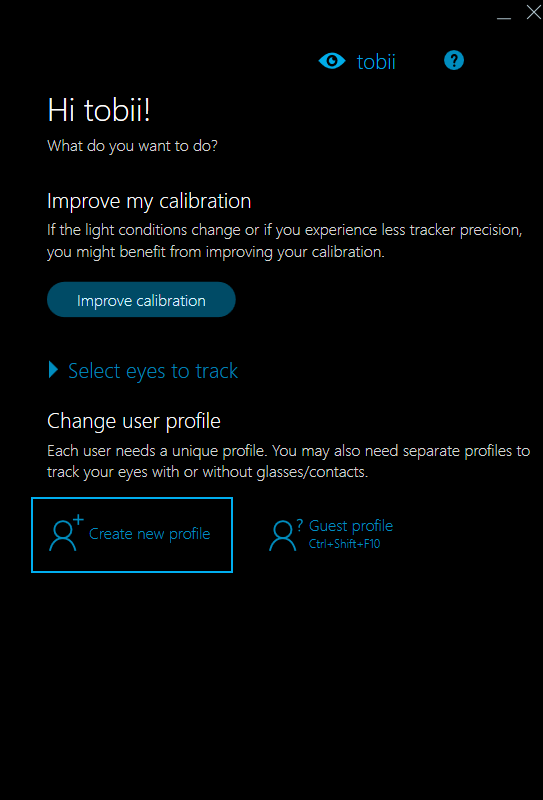Minimize the Tobii window
543x800 pixels.
504,18
